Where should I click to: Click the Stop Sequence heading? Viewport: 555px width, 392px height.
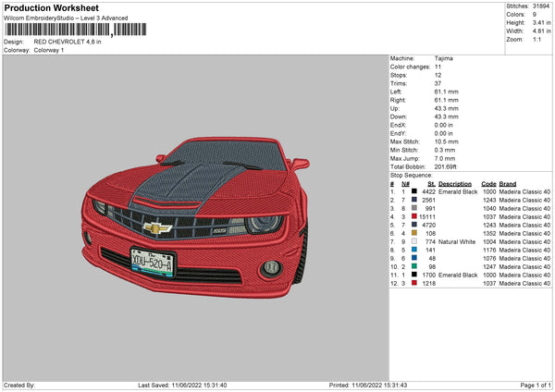coord(411,174)
